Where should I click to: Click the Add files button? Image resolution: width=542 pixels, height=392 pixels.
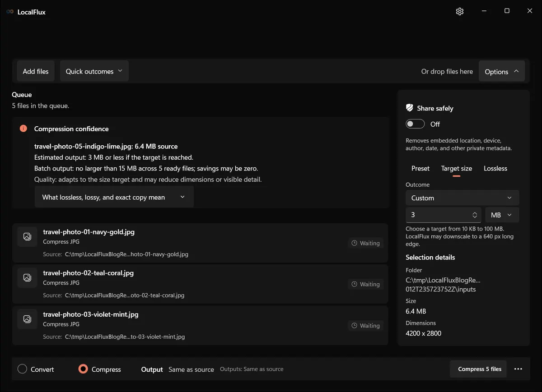(36, 71)
